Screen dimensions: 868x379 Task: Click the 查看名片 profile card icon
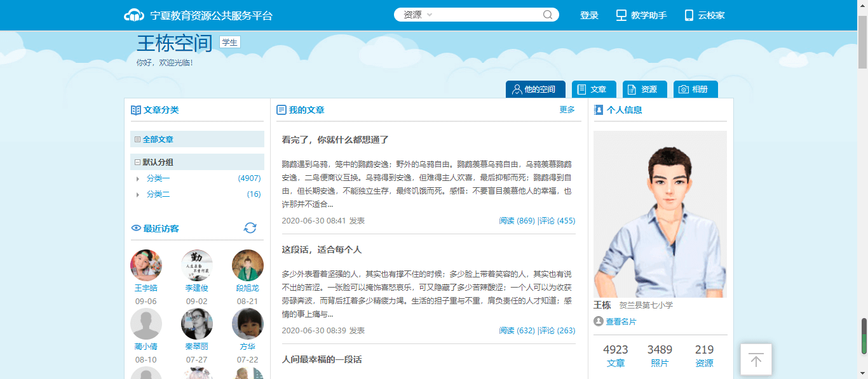pyautogui.click(x=598, y=321)
